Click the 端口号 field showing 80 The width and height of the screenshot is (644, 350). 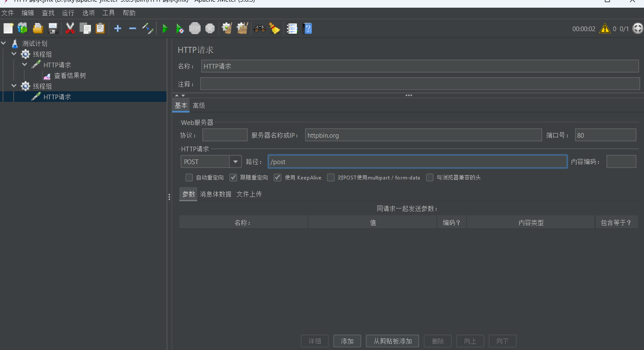(605, 135)
